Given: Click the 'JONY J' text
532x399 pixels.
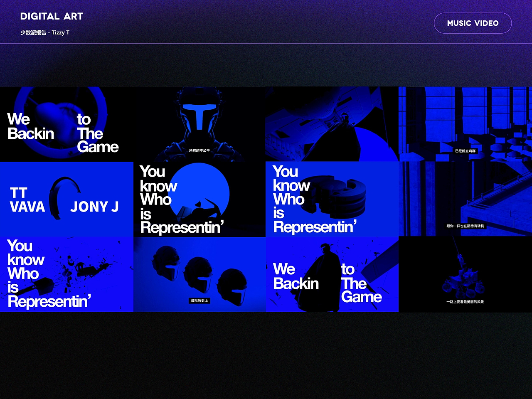Looking at the screenshot, I should tap(95, 207).
